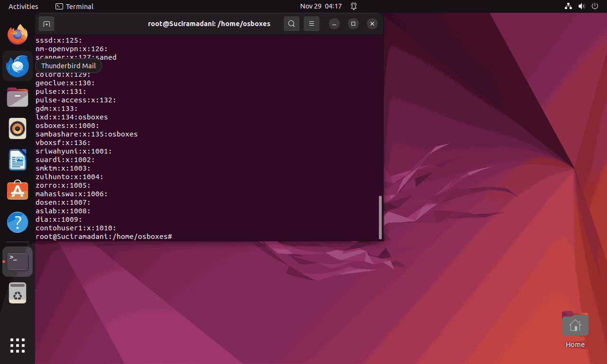Open the Files manager from the dock
Screen dimensions: 607x364
pyautogui.click(x=18, y=97)
